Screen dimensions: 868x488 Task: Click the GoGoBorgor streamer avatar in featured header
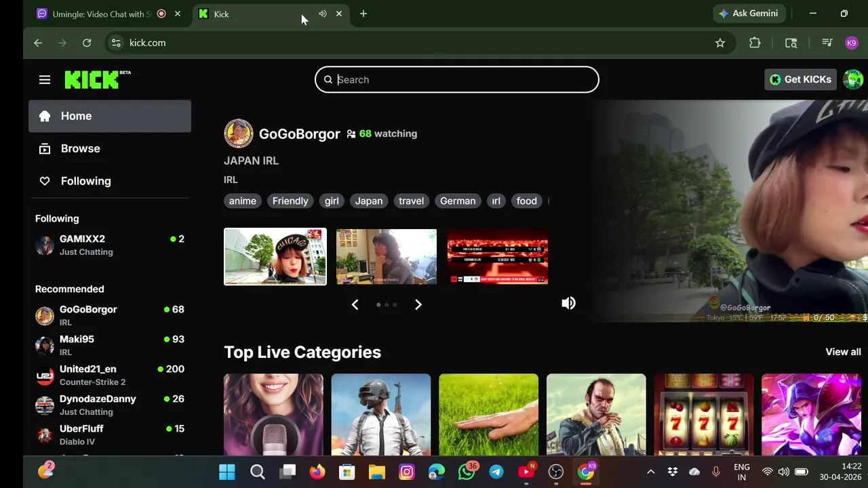tap(239, 134)
